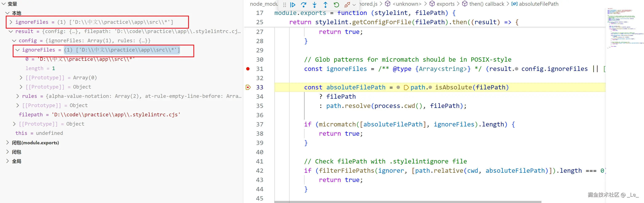Toggle inline breakpoint after the equals sign on line 33

(x=398, y=87)
